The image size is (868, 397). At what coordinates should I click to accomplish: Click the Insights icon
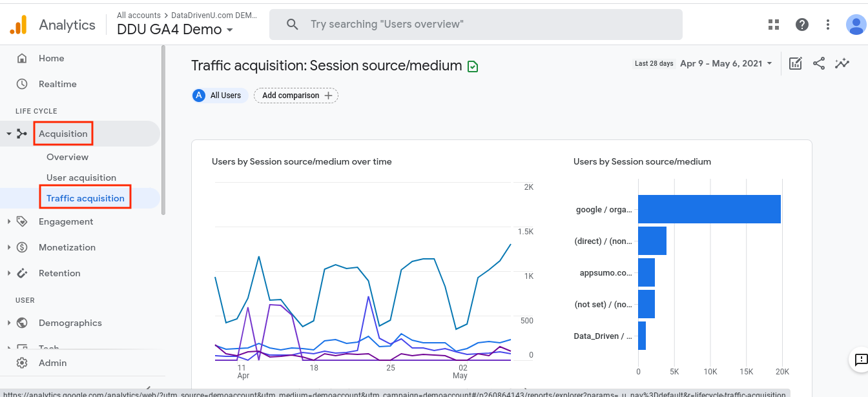[842, 63]
